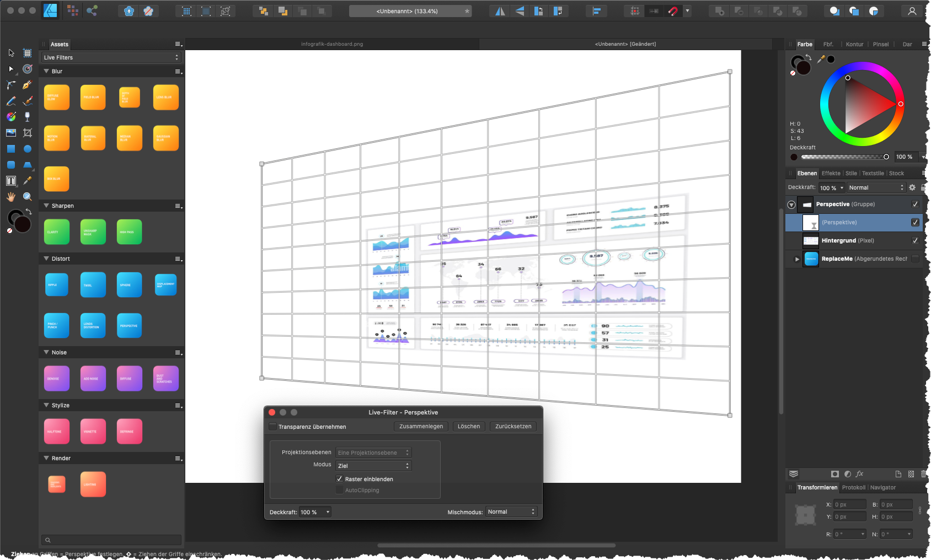Show the ReplaceMe layer
Image resolution: width=931 pixels, height=560 pixels.
[x=915, y=259]
